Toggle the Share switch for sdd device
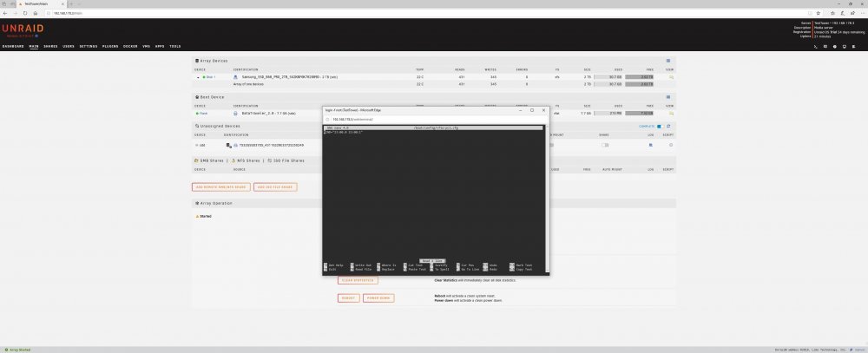868x353 pixels. pyautogui.click(x=605, y=145)
